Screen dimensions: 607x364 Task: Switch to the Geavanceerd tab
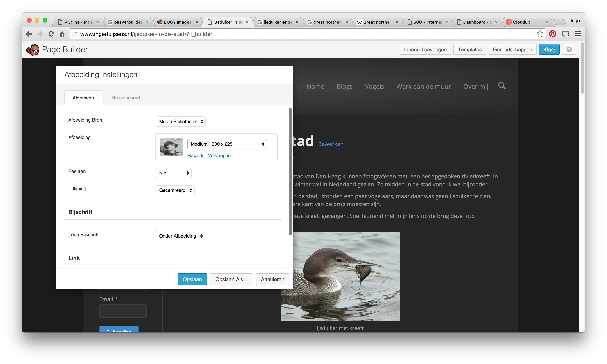(x=126, y=97)
